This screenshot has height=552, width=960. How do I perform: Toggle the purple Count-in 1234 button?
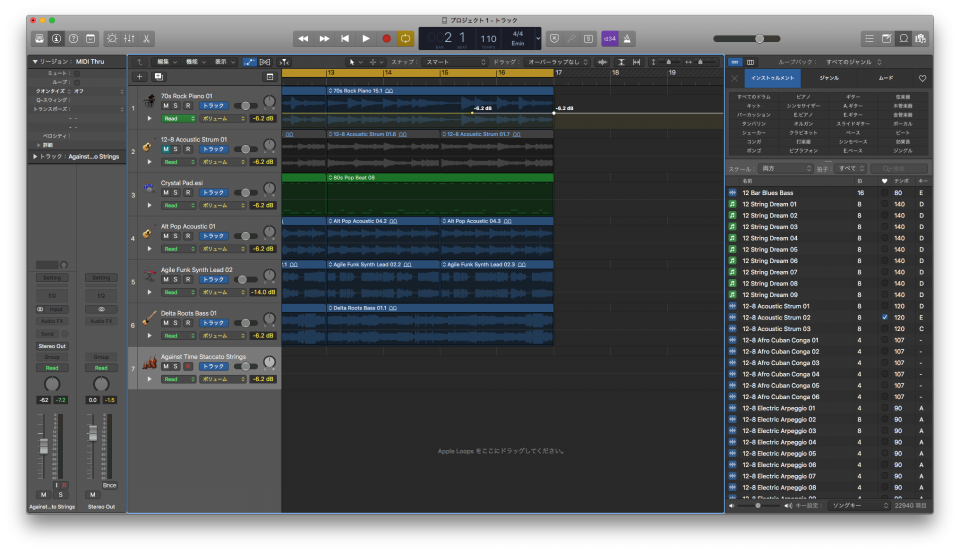[609, 39]
